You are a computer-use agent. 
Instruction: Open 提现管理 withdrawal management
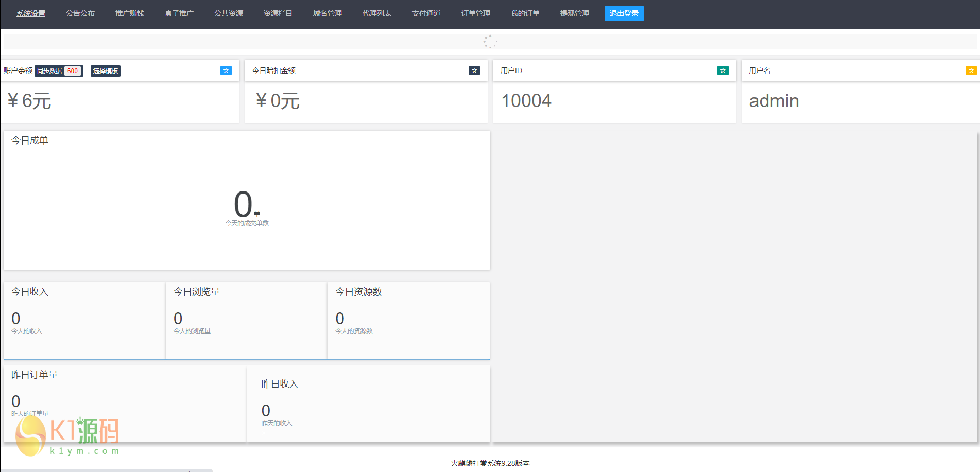pyautogui.click(x=575, y=13)
